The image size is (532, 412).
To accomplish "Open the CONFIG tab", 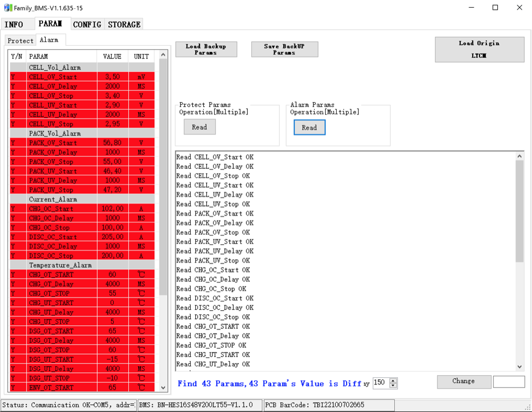I will pyautogui.click(x=87, y=24).
